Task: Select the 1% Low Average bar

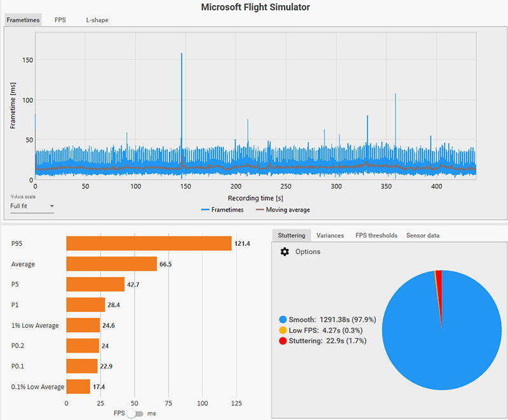Action: [83, 325]
